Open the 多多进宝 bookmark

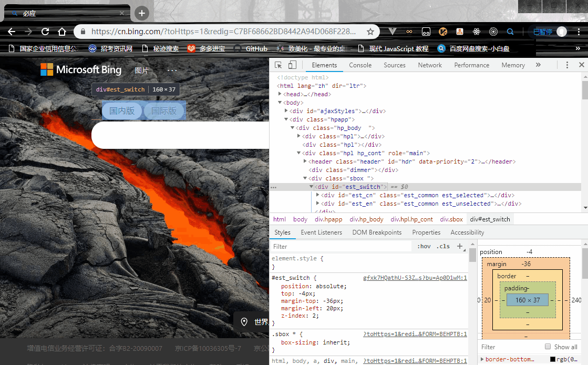click(x=207, y=48)
